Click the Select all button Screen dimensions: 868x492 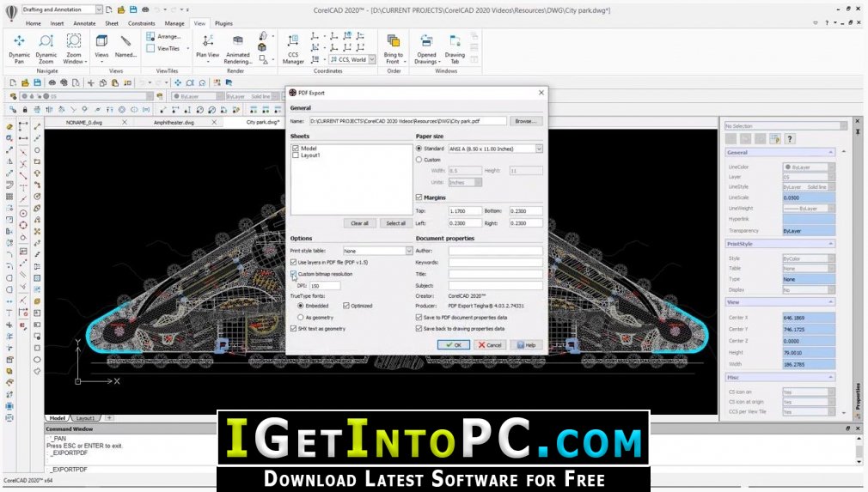(396, 222)
